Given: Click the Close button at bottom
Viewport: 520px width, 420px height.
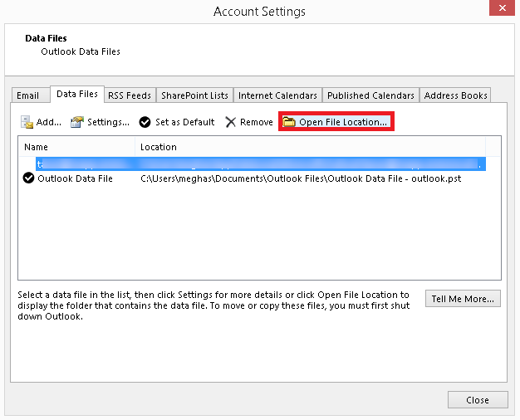Looking at the screenshot, I should point(478,400).
